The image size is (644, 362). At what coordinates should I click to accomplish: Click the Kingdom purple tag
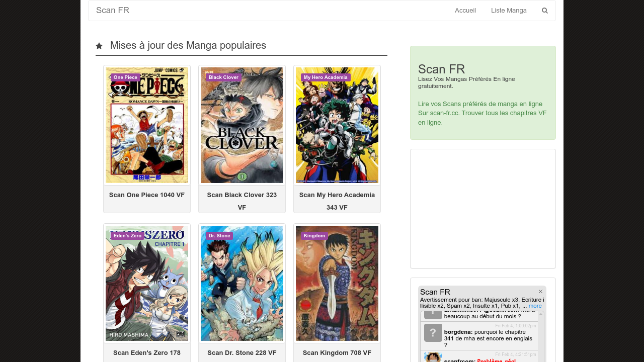pyautogui.click(x=314, y=236)
